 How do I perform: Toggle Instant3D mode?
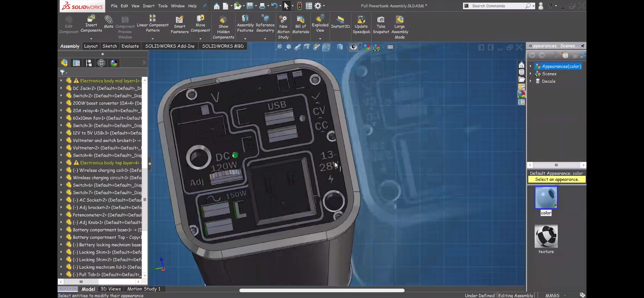(x=340, y=22)
